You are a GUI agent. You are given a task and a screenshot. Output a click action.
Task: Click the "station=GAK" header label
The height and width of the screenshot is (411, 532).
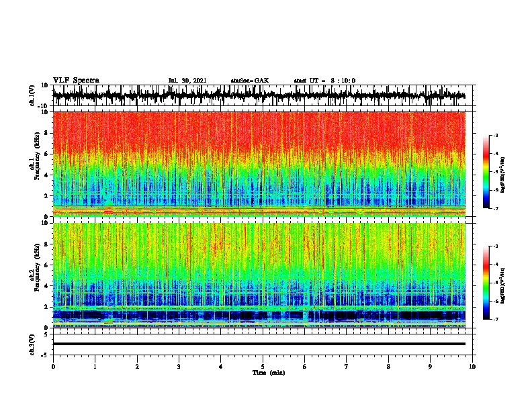[250, 81]
